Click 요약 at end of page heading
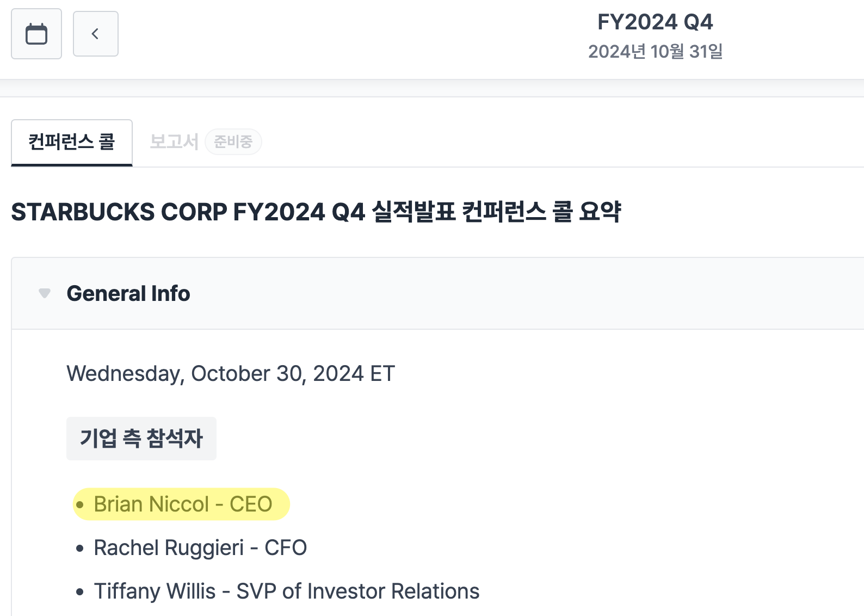864x616 pixels. coord(600,212)
